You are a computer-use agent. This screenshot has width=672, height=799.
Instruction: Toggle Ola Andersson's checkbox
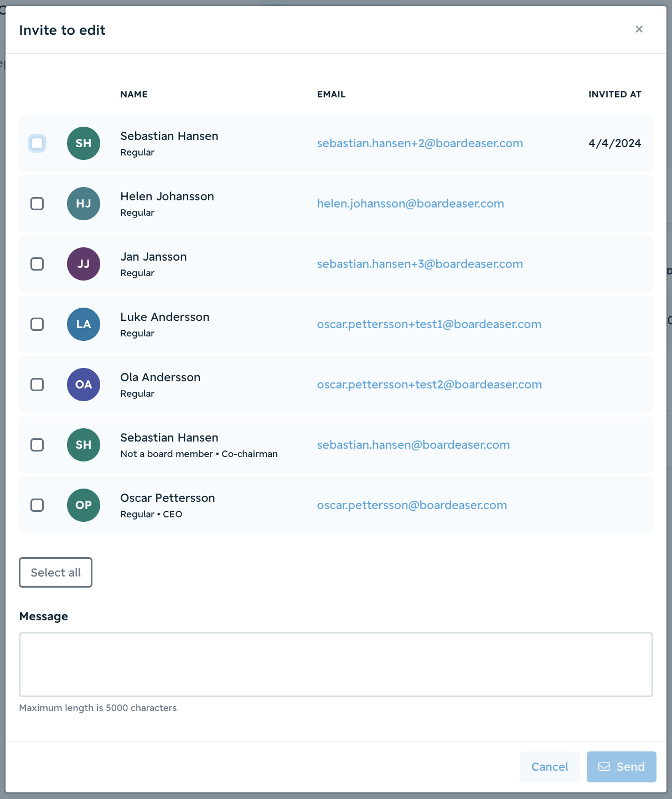tap(37, 385)
